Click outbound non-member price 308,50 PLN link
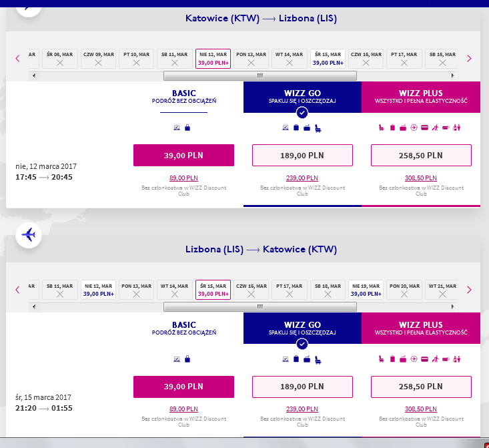Image resolution: width=489 pixels, height=448 pixels. coord(421,178)
